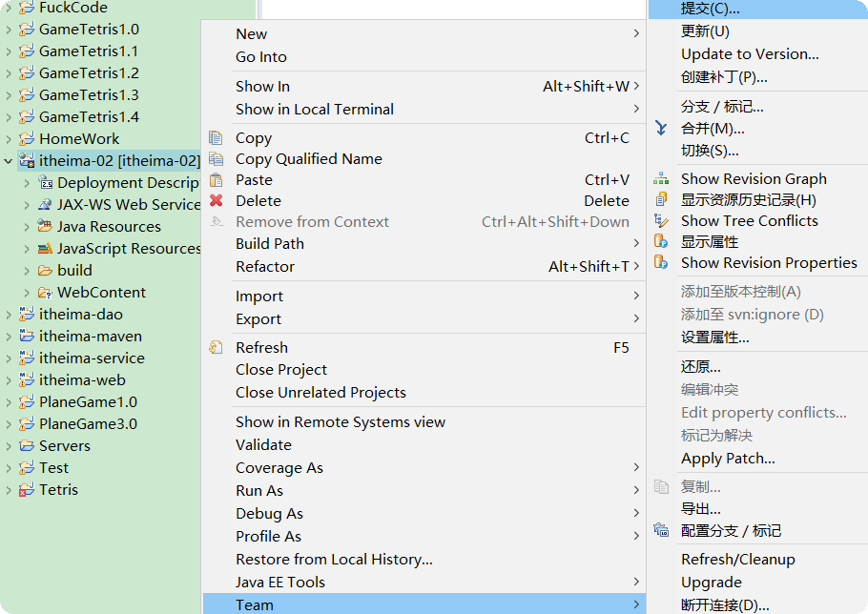This screenshot has width=868, height=614.
Task: Click the Tetris project icon with error
Action: pyautogui.click(x=27, y=489)
